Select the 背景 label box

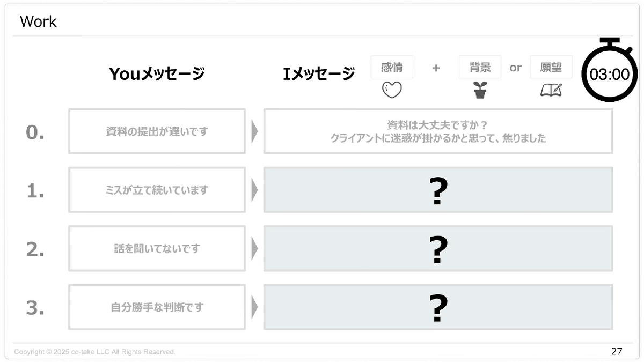click(480, 68)
